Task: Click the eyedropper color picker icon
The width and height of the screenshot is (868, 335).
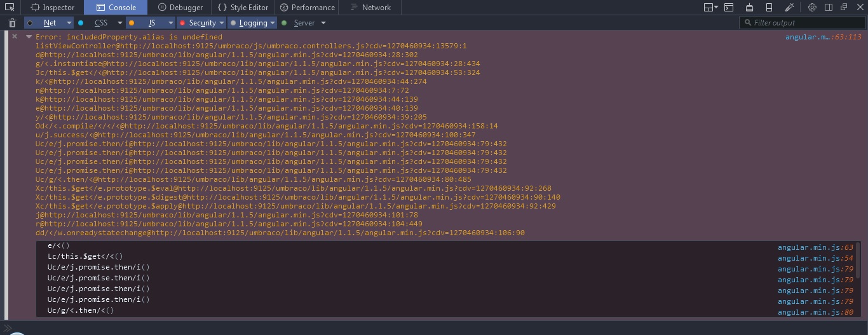Action: tap(789, 8)
